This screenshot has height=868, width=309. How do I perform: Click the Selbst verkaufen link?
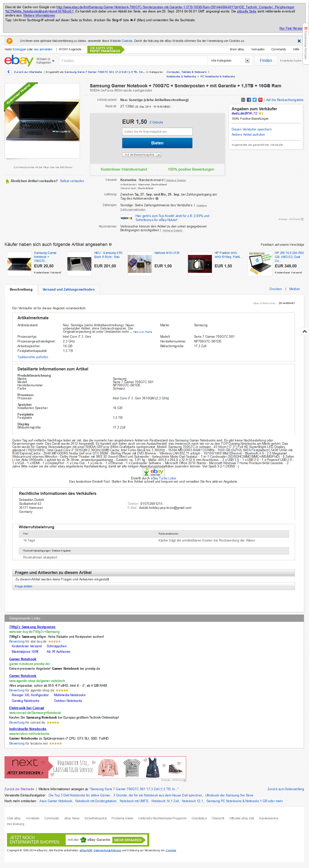[72, 181]
